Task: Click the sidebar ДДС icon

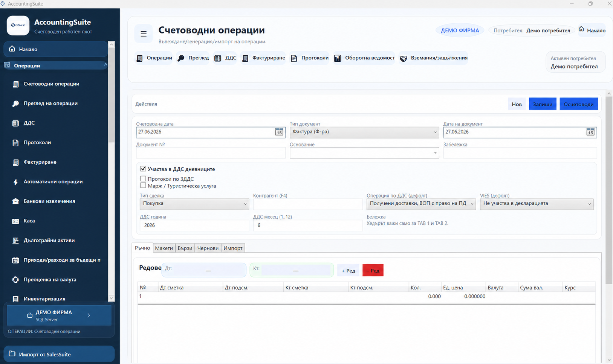Action: [15, 123]
